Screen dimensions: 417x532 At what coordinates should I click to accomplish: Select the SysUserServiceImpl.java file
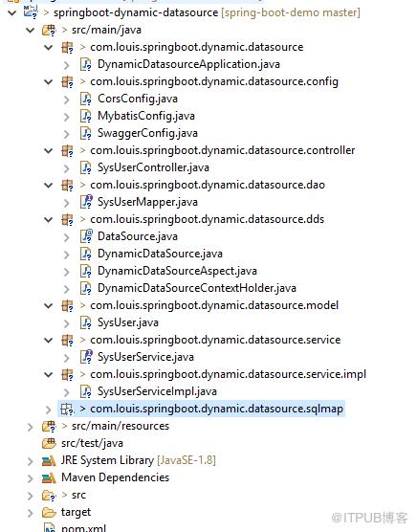157,391
